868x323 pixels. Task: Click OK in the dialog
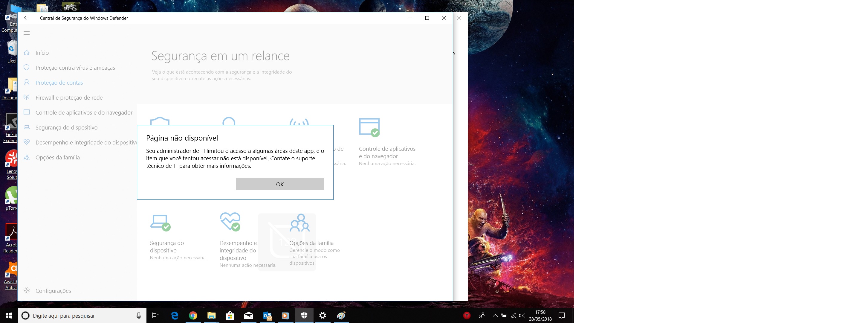click(x=280, y=184)
